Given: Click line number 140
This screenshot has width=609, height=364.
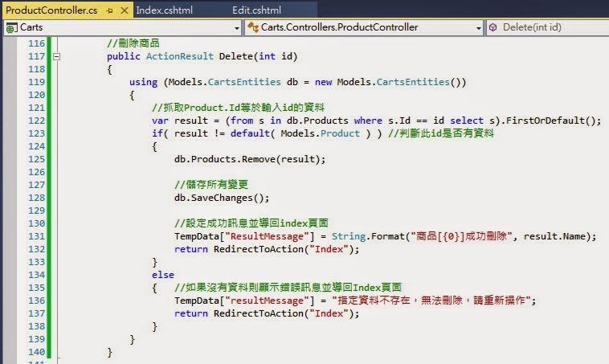Looking at the screenshot, I should tap(36, 352).
